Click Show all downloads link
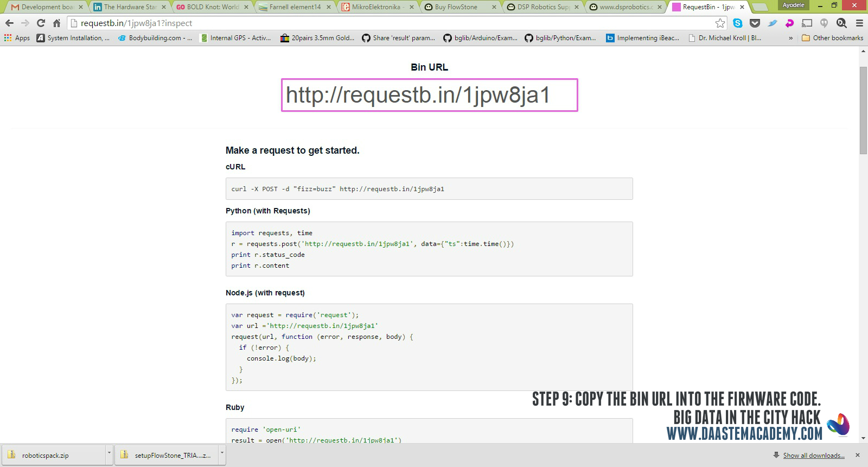Image resolution: width=868 pixels, height=467 pixels. tap(814, 456)
